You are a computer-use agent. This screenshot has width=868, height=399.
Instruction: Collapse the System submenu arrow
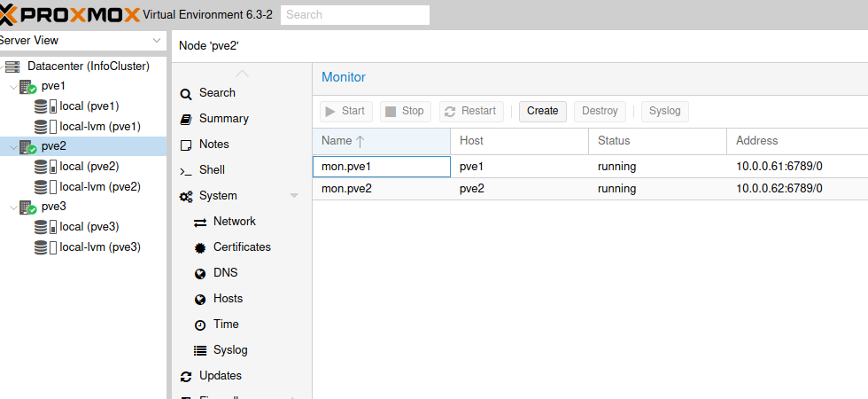pyautogui.click(x=294, y=196)
